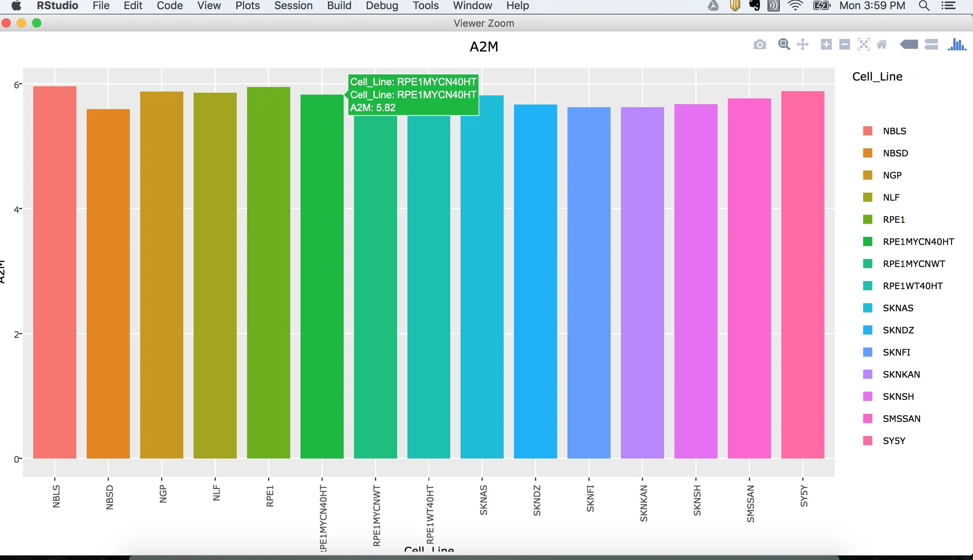Hide RPE1MYCN40HT legend entry
The image size is (973, 560).
click(918, 242)
